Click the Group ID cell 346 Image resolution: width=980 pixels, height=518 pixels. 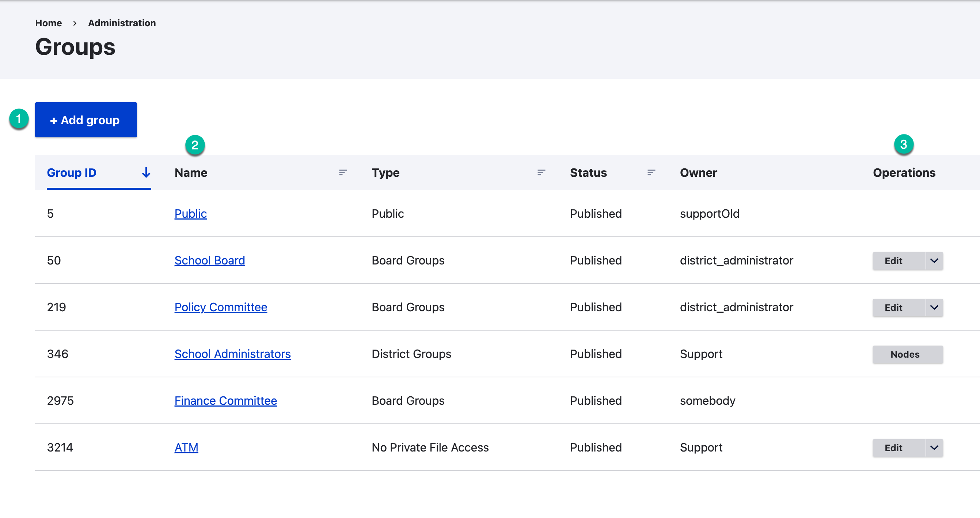pyautogui.click(x=57, y=354)
